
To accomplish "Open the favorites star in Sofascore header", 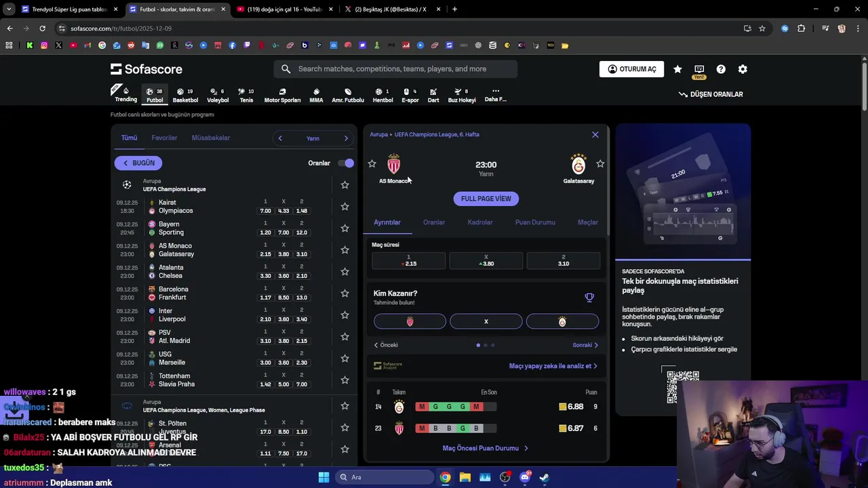I will point(677,69).
